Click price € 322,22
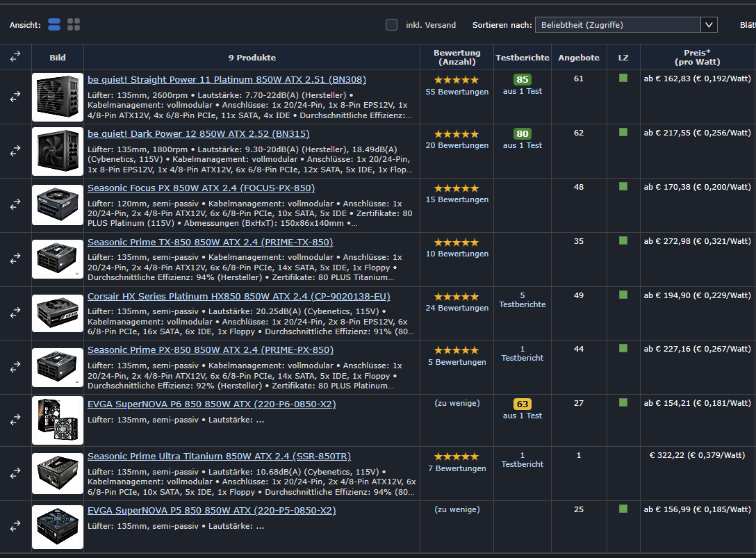The width and height of the screenshot is (756, 558). (697, 455)
